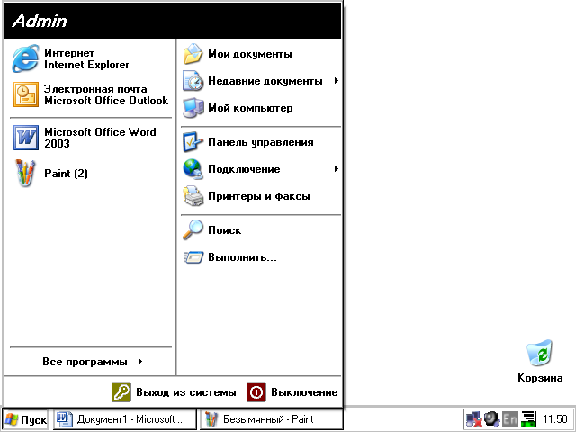The image size is (576, 432).
Task: Open the Internet Explorer icon
Action: (x=25, y=58)
